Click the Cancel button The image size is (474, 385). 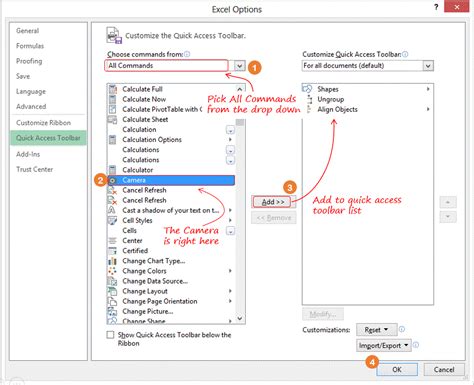coord(444,369)
